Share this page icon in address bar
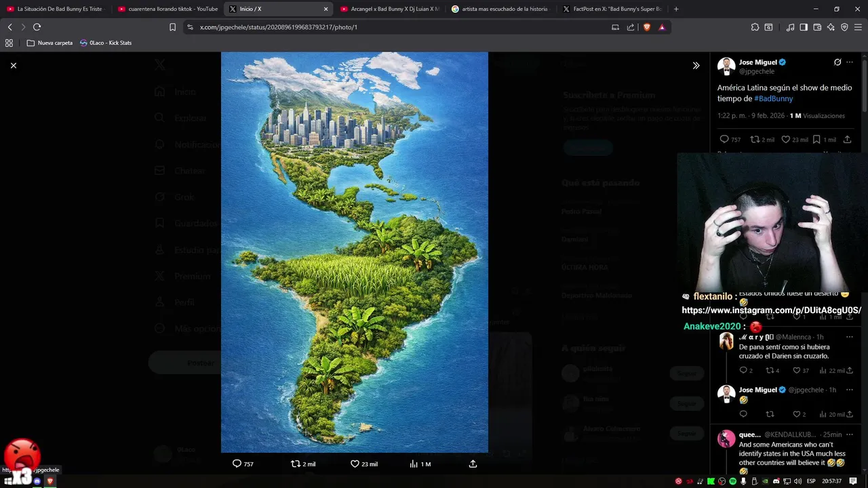The image size is (868, 488). coord(631,27)
